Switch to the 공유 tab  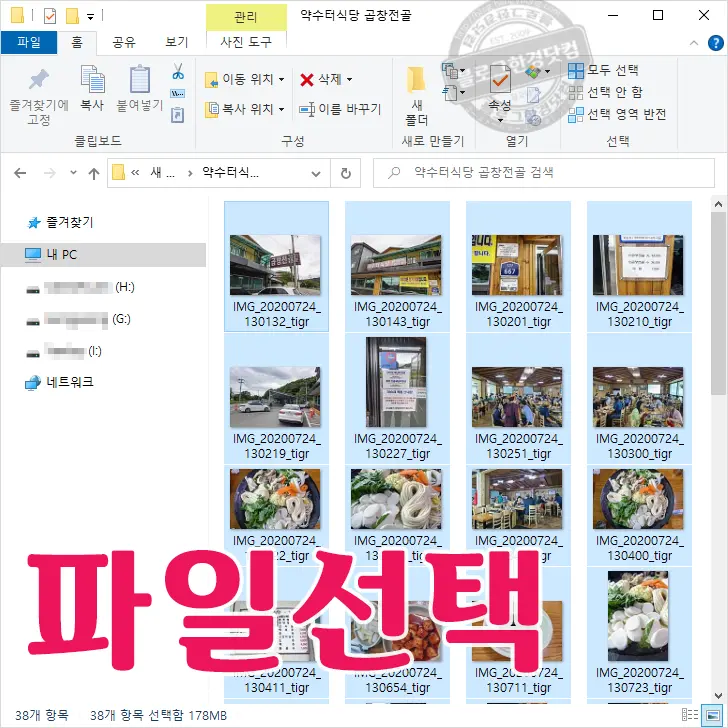(x=124, y=42)
